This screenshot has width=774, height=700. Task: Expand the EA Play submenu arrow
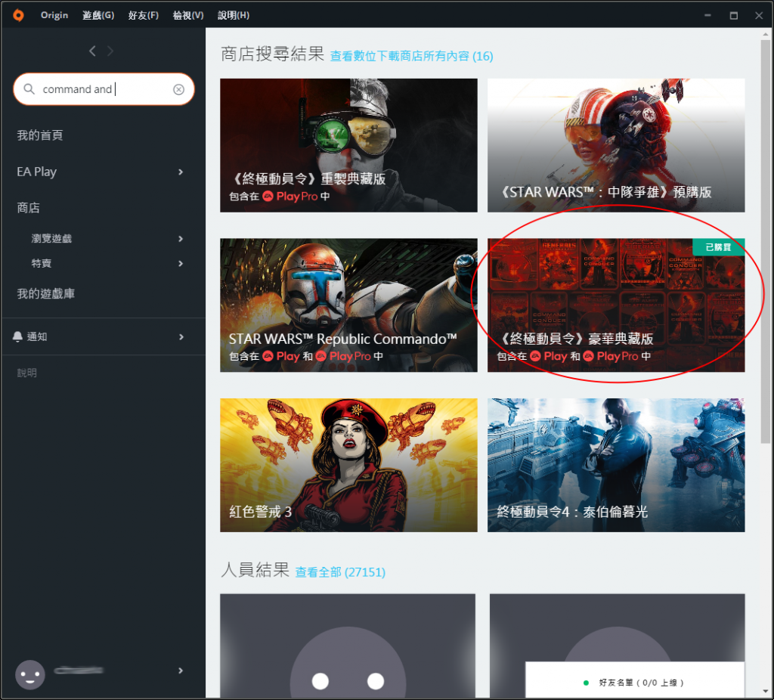click(181, 172)
